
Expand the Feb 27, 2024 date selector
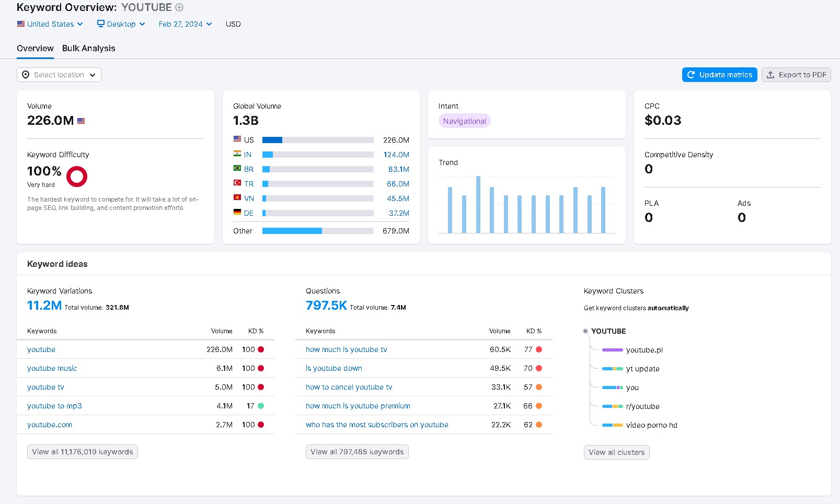click(x=185, y=24)
